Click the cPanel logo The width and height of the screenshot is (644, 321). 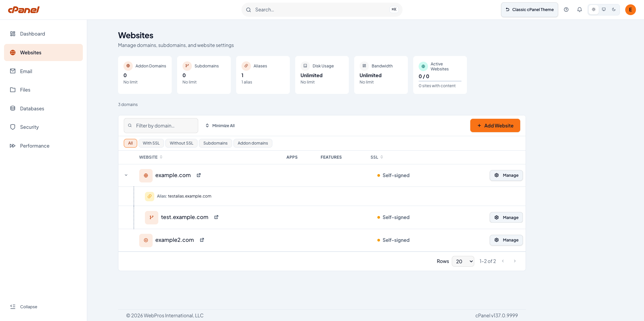pos(24,10)
